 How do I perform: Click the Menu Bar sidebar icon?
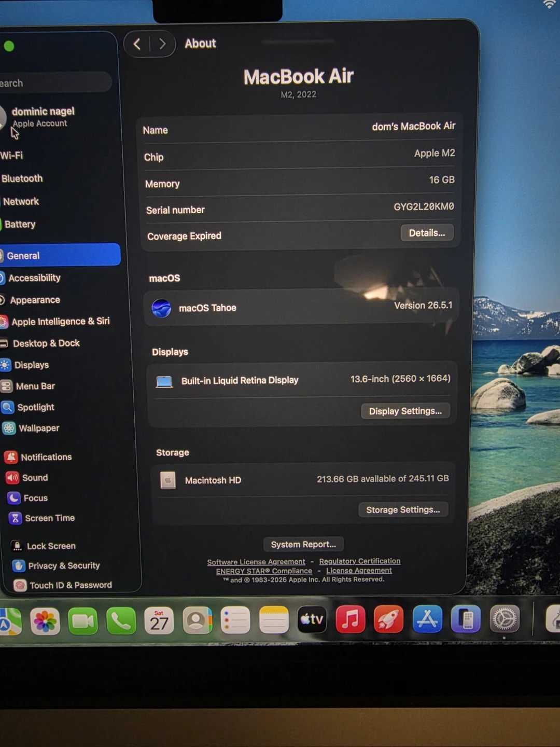[x=6, y=386]
